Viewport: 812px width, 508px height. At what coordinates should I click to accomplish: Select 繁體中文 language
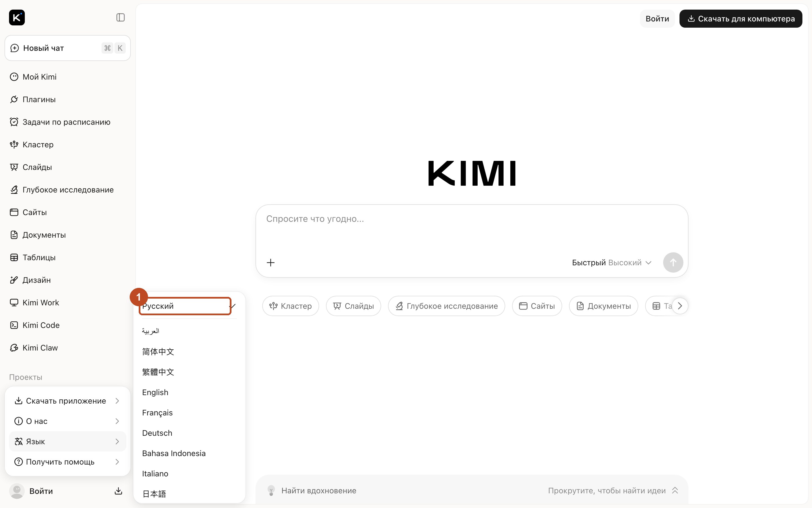[189, 372]
